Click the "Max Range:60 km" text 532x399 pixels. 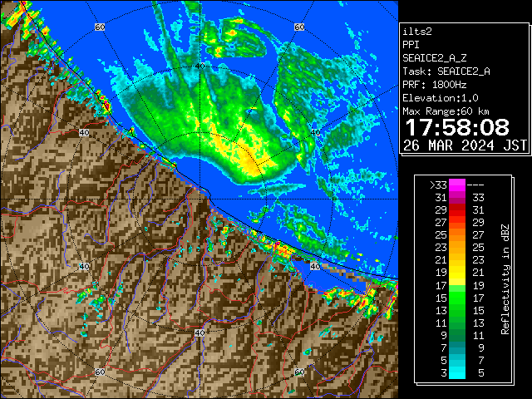pyautogui.click(x=446, y=111)
